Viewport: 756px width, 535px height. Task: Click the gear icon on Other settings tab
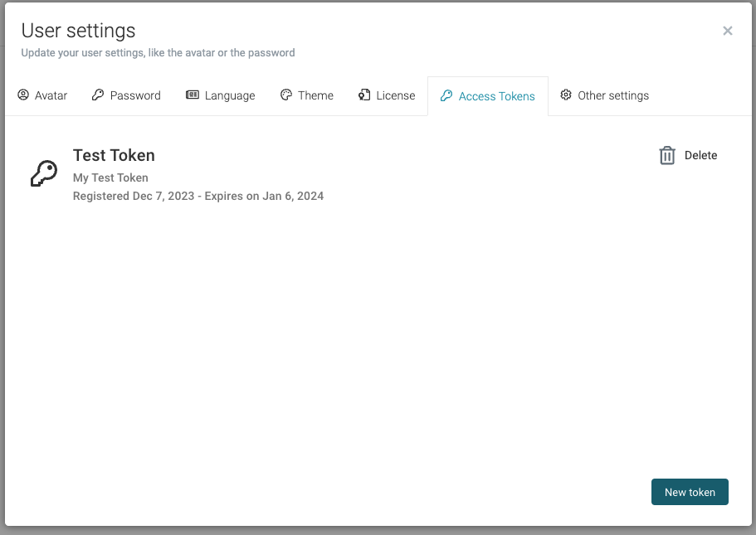tap(566, 95)
